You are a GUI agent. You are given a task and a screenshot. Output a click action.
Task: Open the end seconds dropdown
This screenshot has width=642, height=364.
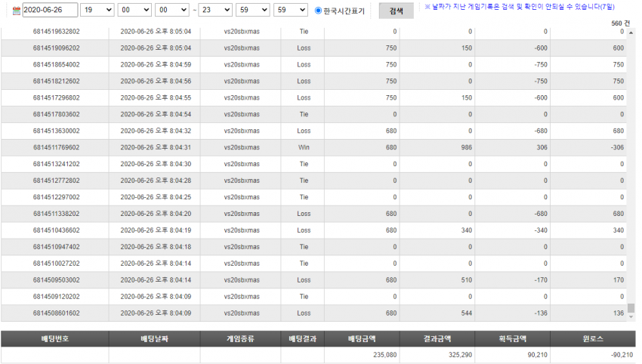(291, 10)
